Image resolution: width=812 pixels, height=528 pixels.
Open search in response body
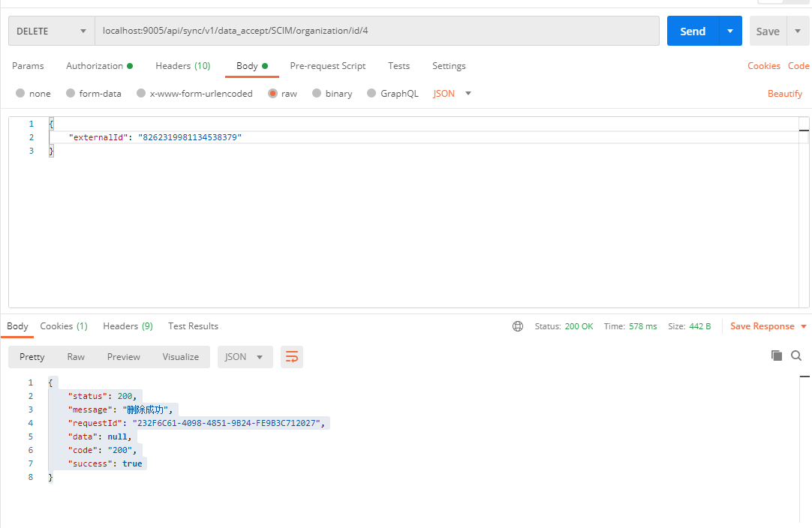(796, 355)
